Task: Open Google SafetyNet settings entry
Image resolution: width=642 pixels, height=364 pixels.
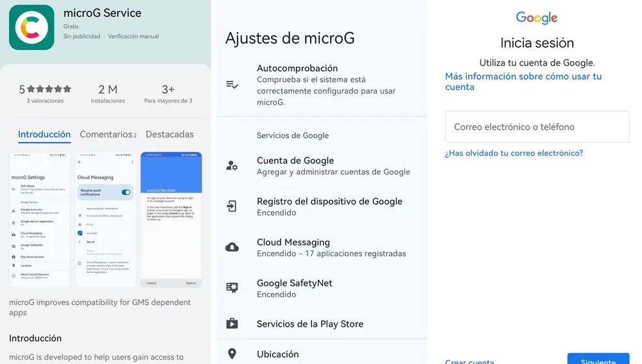Action: (x=322, y=288)
